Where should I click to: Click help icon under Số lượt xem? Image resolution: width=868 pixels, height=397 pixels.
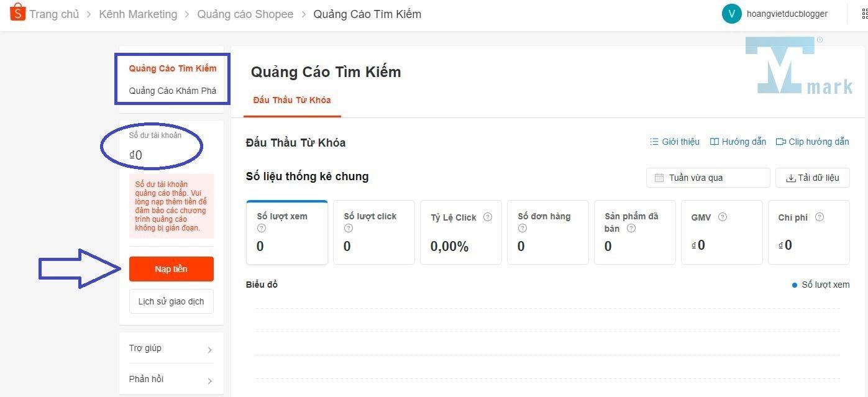click(x=262, y=228)
